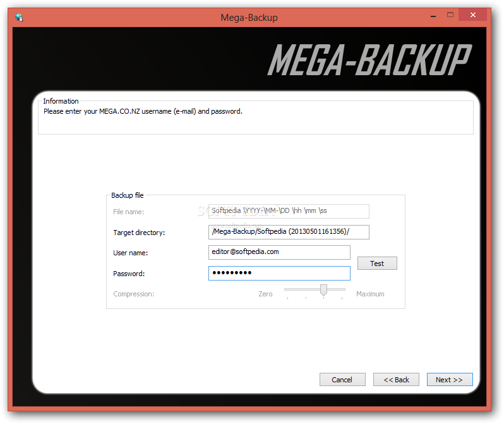Minimize the Mega-Backup window
Screen dimensions: 504x424
[x=433, y=15]
